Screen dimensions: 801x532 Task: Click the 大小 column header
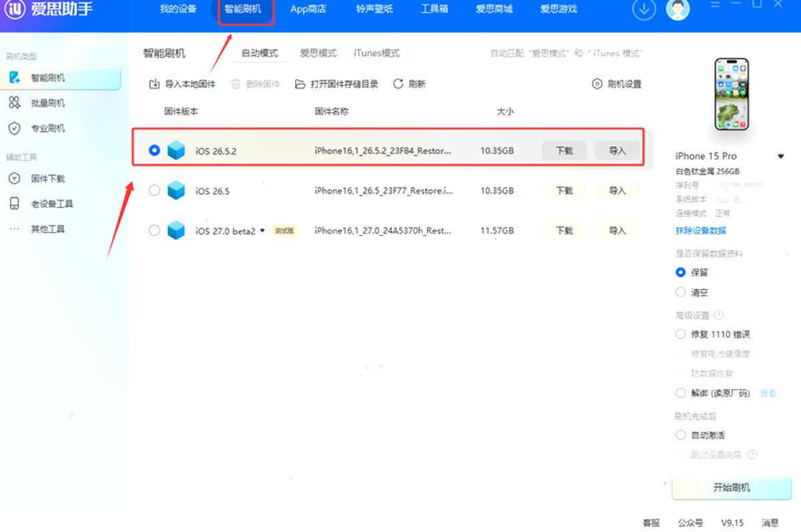(505, 112)
